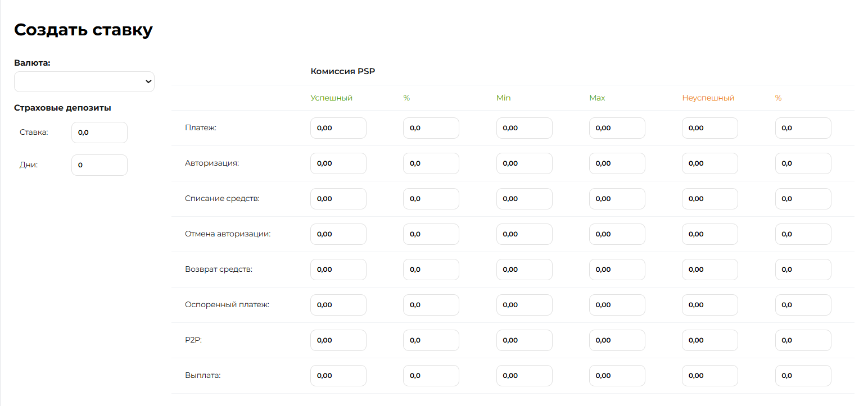This screenshot has width=868, height=406.
Task: Focus the Оспоренный платеж Успешный percent field
Action: (x=431, y=305)
